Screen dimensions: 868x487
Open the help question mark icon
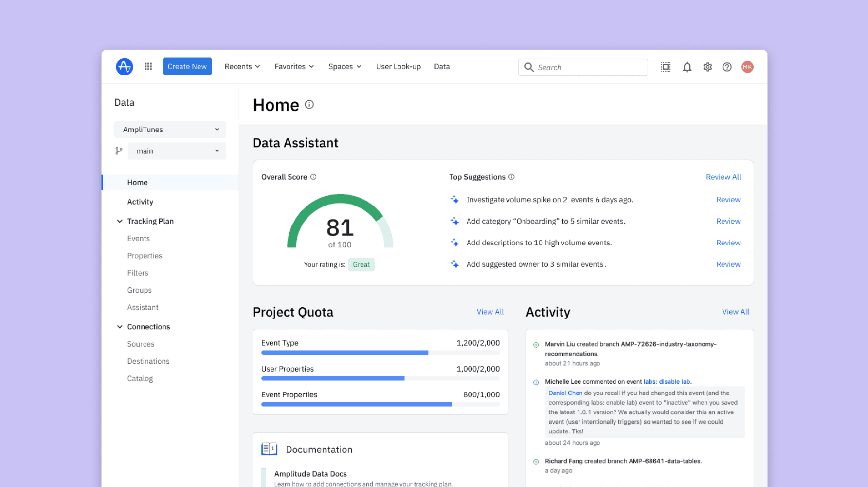click(x=727, y=67)
